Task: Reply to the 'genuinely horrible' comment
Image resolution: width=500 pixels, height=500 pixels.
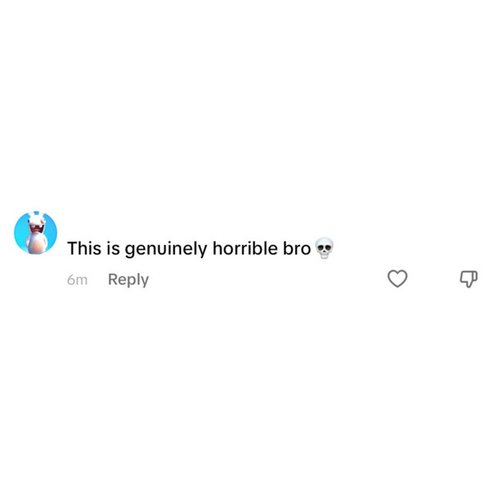Action: pyautogui.click(x=128, y=280)
